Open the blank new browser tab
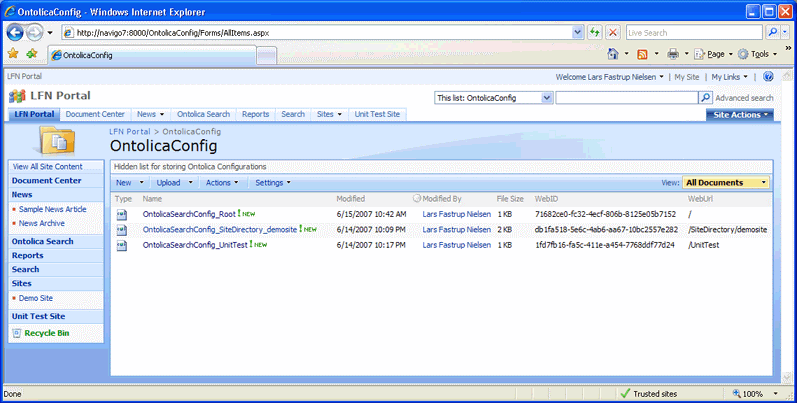The width and height of the screenshot is (797, 403). pos(266,55)
